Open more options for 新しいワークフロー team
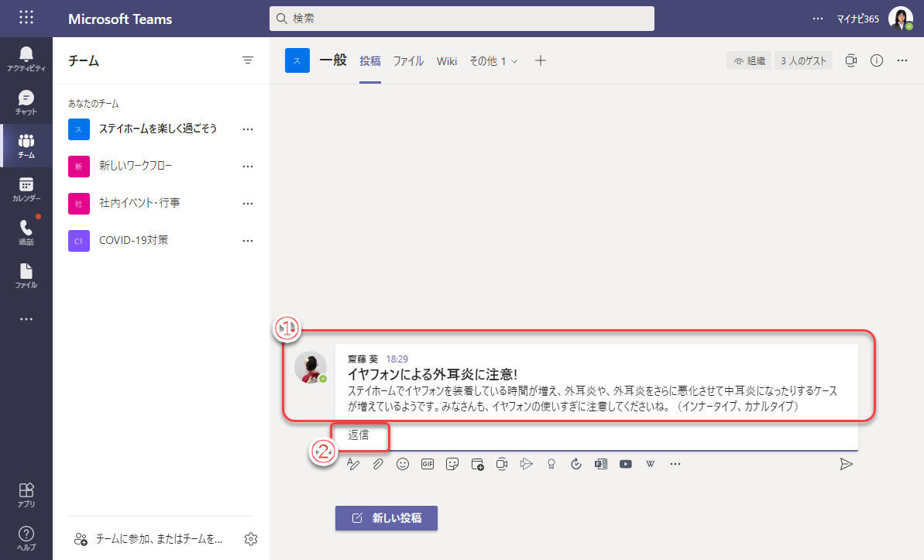924x560 pixels. tap(248, 167)
